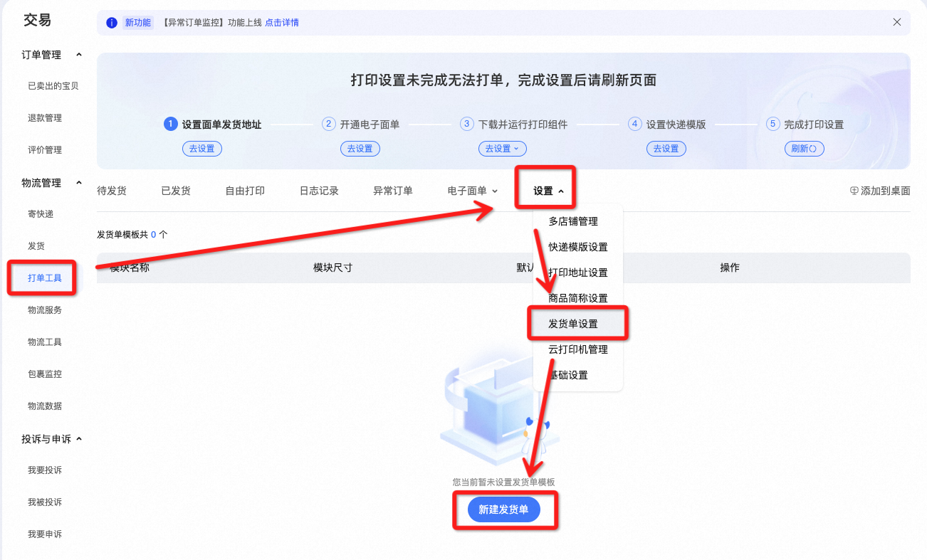Collapse the 物流管理 sidebar section
Viewport: 927px width, 560px height.
pos(79,183)
